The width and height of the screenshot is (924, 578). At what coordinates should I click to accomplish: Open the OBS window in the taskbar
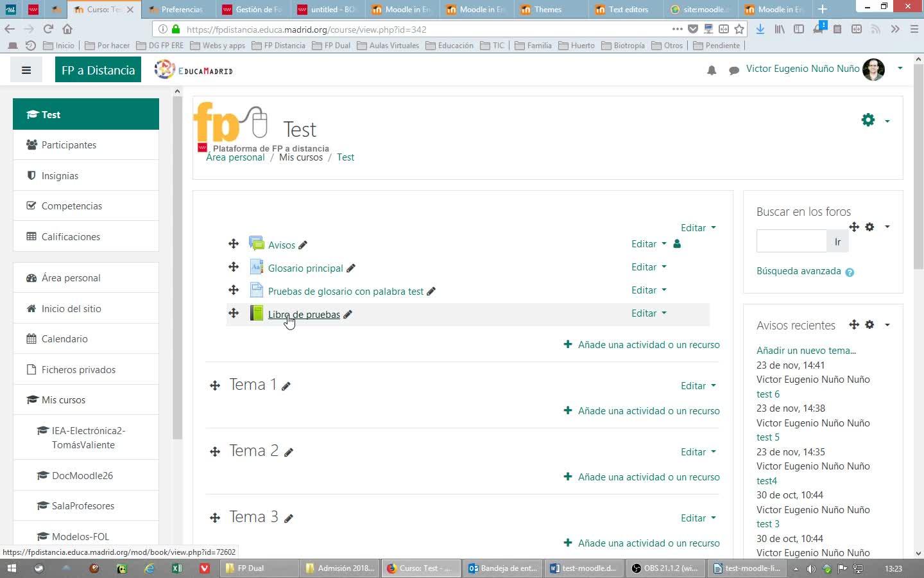665,568
